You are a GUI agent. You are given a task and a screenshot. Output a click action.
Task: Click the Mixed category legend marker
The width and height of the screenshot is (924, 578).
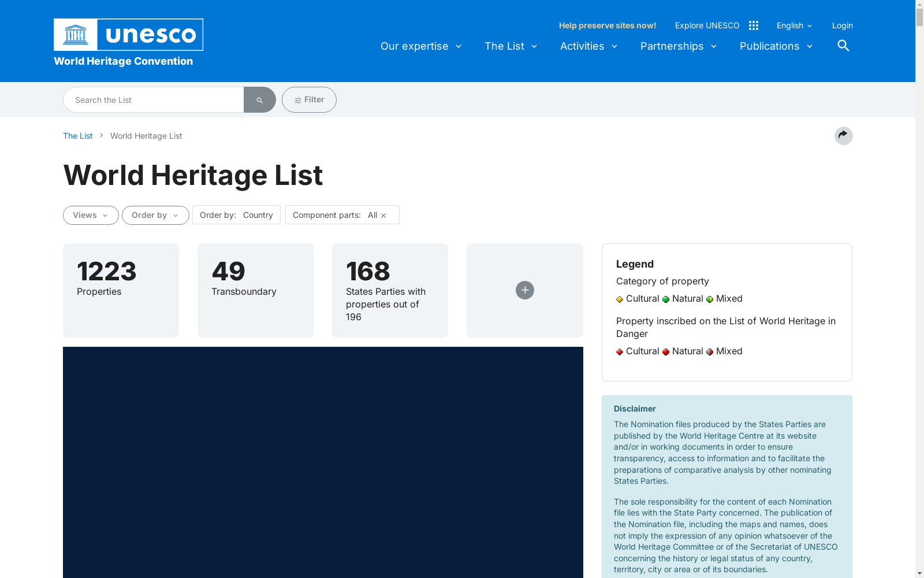pos(710,299)
